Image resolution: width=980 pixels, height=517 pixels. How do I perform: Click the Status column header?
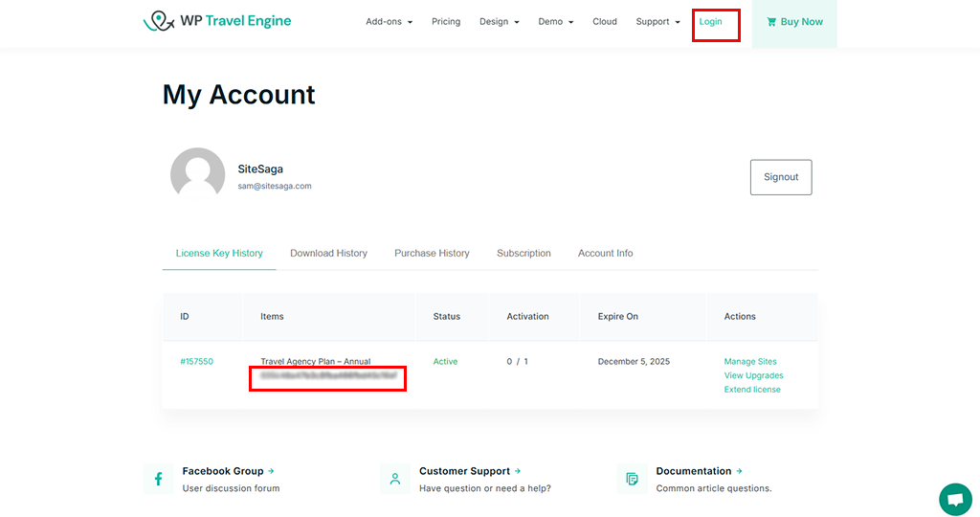(x=446, y=316)
